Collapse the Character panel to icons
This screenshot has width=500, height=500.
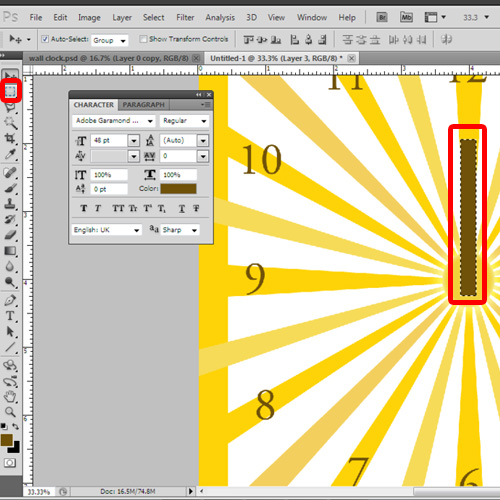[x=199, y=95]
